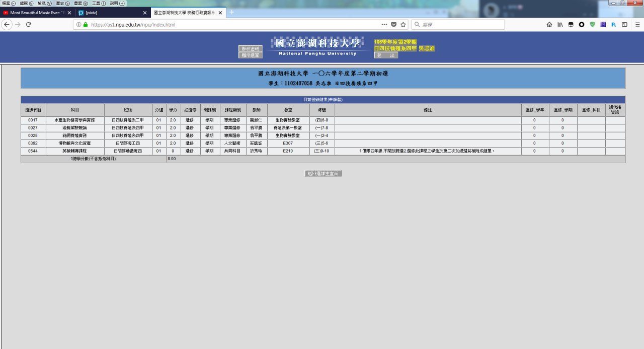The height and width of the screenshot is (349, 644).
Task: Click the 修改密碼 button
Action: click(250, 48)
